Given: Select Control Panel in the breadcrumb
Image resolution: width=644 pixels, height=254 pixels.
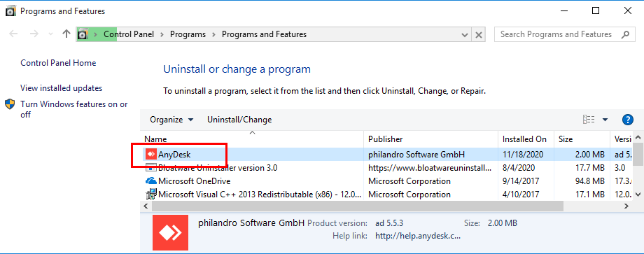Looking at the screenshot, I should click(129, 34).
